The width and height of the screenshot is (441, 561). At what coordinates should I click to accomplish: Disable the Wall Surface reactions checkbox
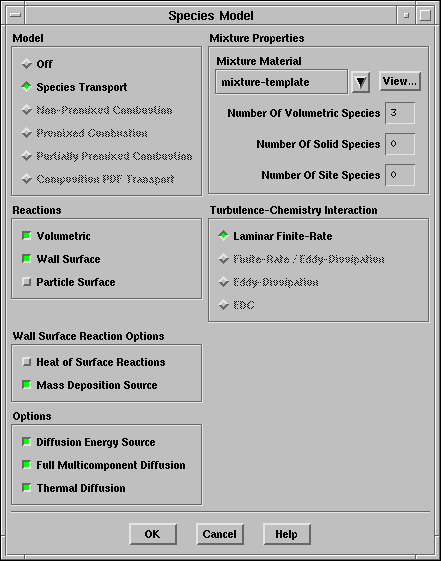[26, 259]
